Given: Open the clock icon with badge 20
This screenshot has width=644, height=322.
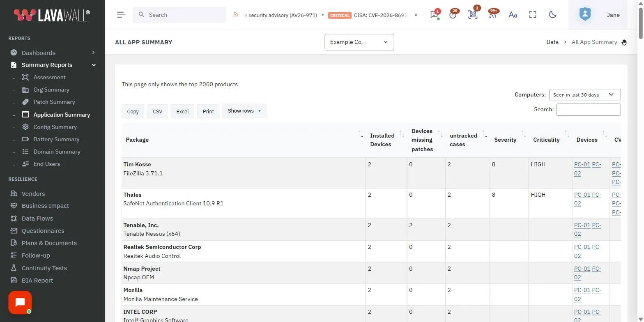Looking at the screenshot, I should click(x=453, y=15).
